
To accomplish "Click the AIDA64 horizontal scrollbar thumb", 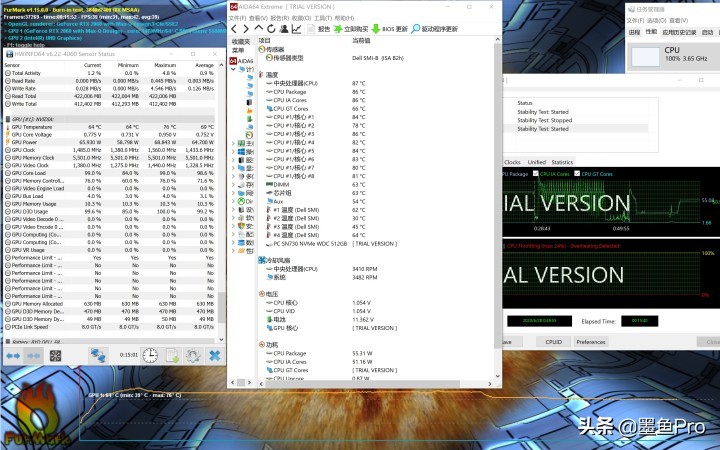I will pyautogui.click(x=363, y=383).
